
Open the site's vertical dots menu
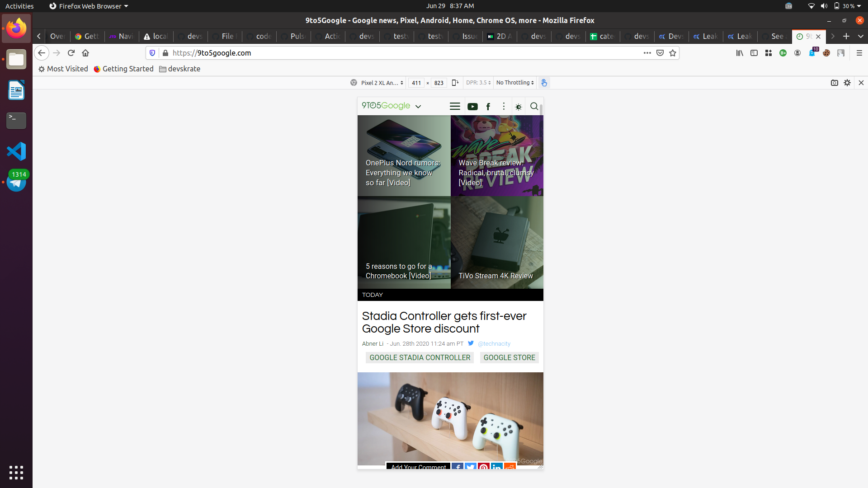504,106
